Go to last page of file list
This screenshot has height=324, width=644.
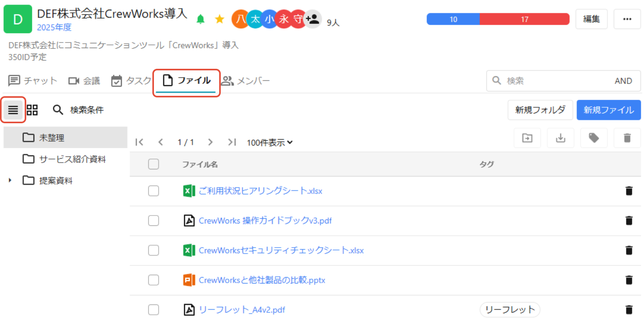(232, 142)
